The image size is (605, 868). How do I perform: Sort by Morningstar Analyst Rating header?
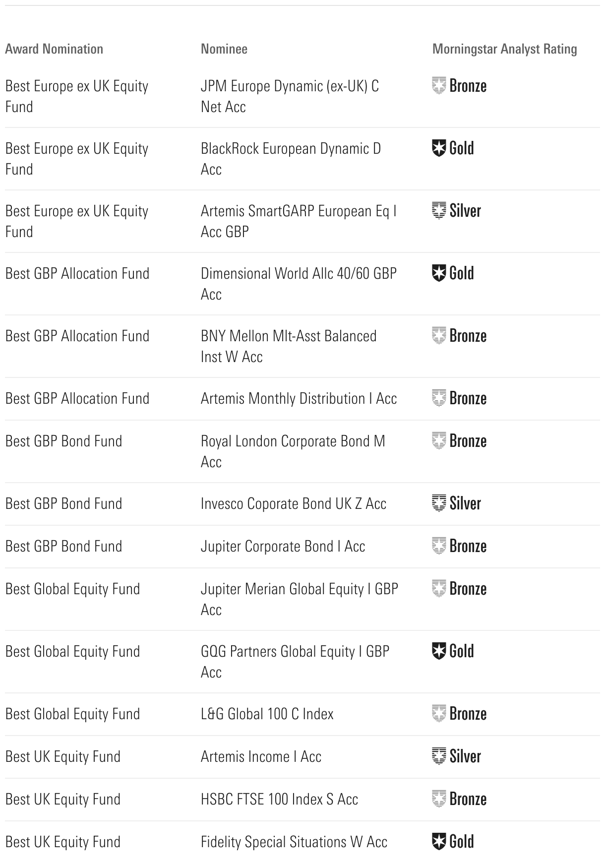pos(504,49)
